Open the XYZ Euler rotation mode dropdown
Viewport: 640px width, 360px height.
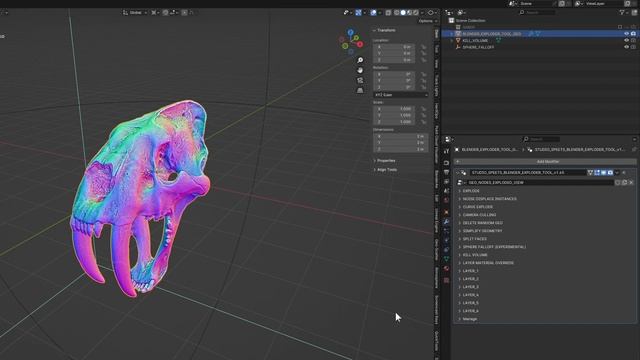coord(400,95)
